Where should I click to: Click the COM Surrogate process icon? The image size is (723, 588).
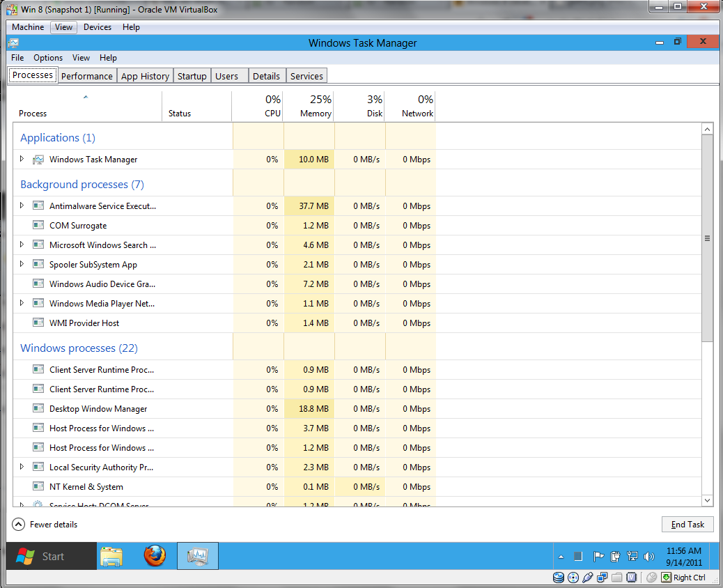(38, 225)
